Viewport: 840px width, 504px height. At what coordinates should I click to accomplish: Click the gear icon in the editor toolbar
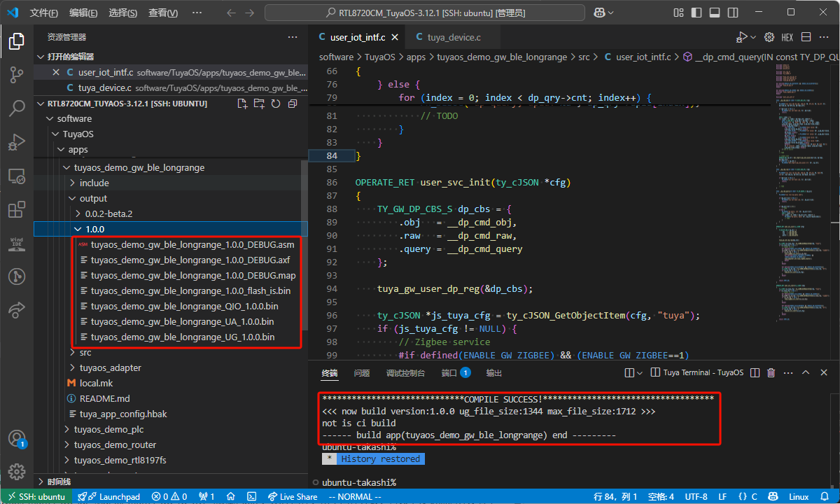click(x=769, y=37)
